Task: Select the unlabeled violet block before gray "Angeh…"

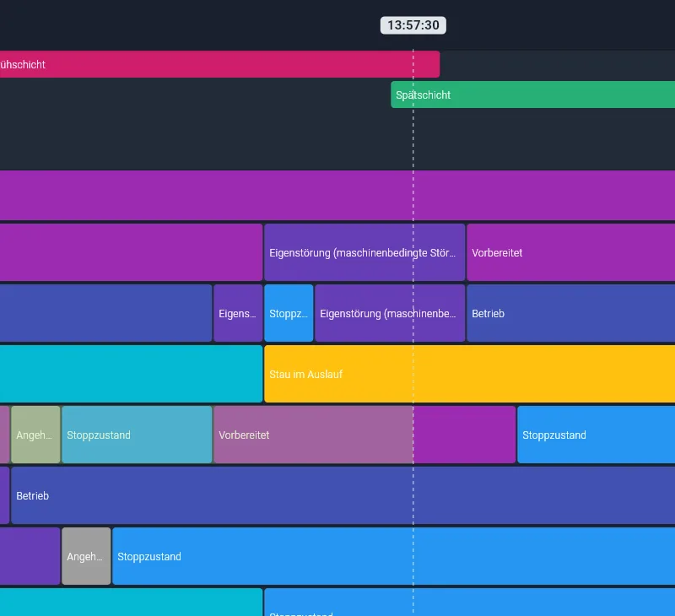Action: pyautogui.click(x=30, y=556)
